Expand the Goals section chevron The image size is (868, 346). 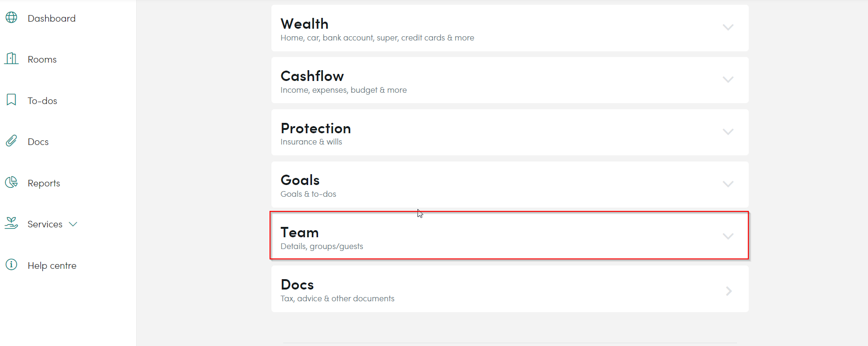pyautogui.click(x=728, y=184)
